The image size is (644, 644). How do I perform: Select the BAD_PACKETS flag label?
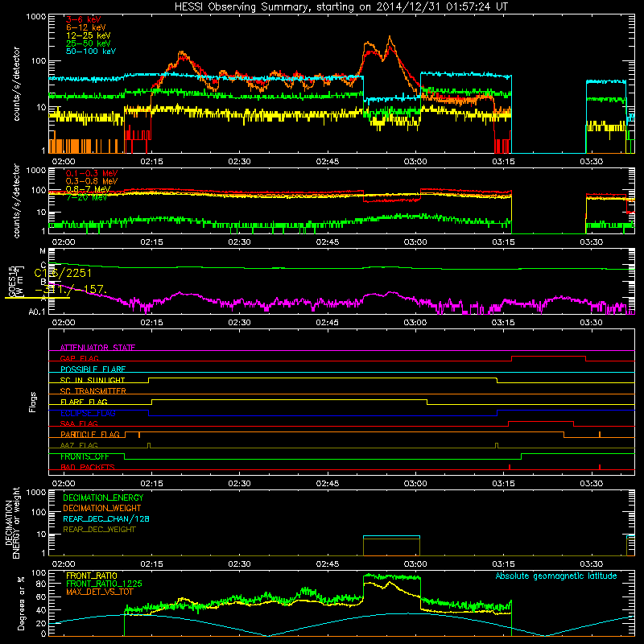(x=88, y=467)
